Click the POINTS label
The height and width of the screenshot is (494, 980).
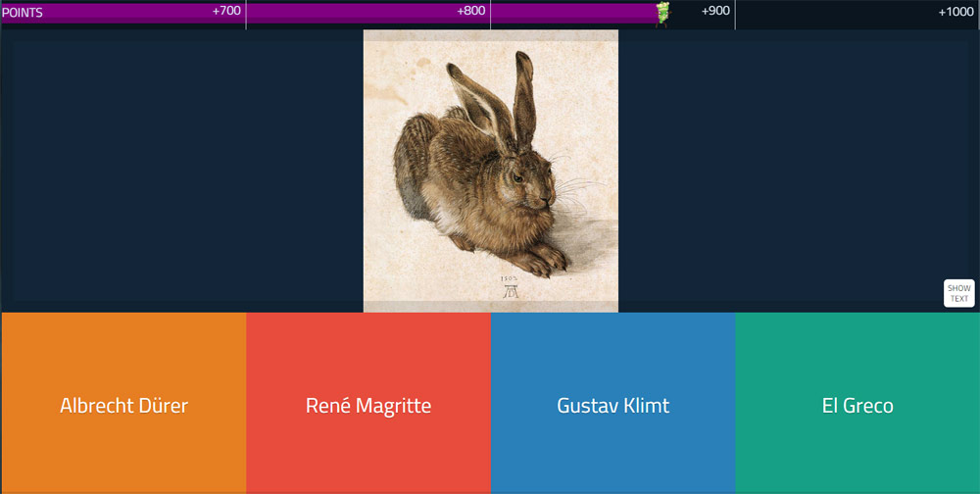[x=23, y=13]
